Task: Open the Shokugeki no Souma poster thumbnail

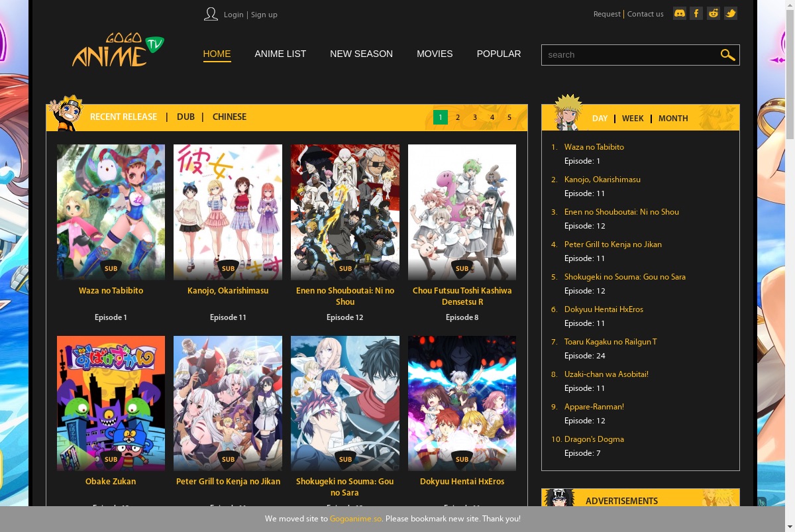Action: [x=345, y=403]
